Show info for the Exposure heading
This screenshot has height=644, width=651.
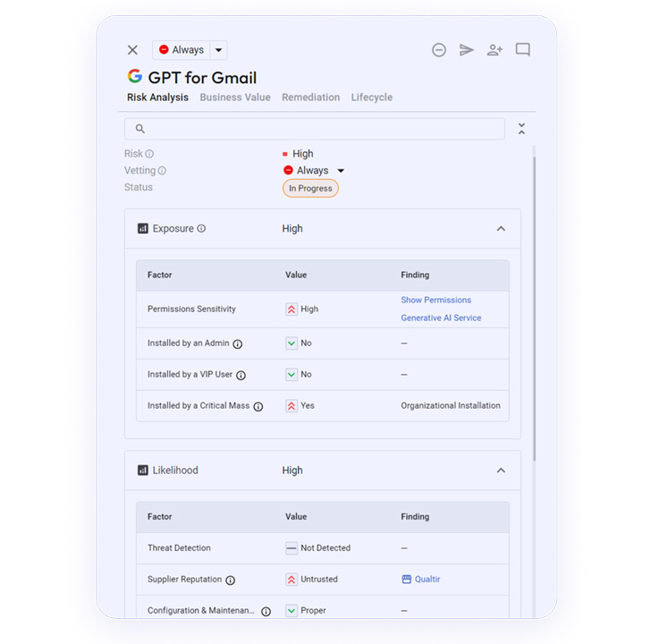pyautogui.click(x=201, y=228)
